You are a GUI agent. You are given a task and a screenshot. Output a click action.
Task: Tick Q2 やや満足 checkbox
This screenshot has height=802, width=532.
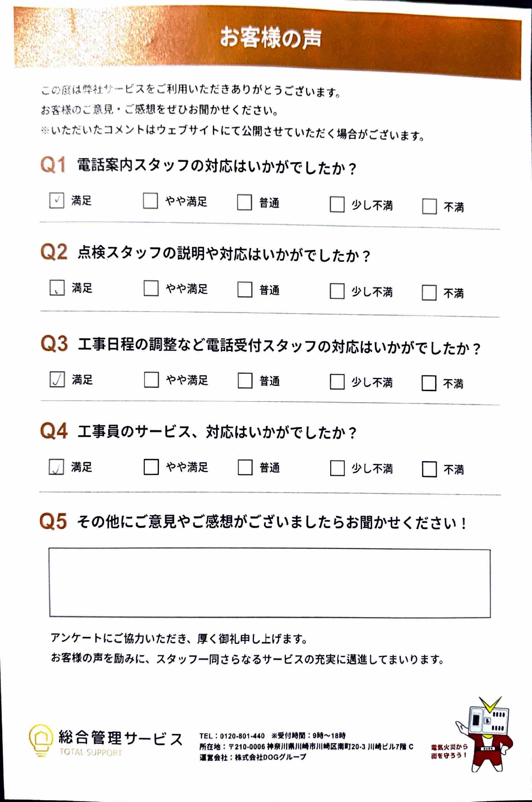[x=151, y=288]
